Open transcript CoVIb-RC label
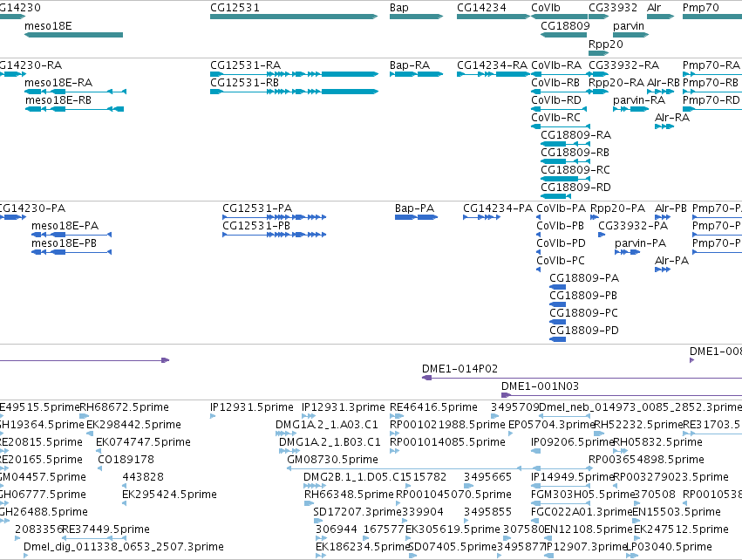Screen dimensions: 742x560 [x=555, y=118]
